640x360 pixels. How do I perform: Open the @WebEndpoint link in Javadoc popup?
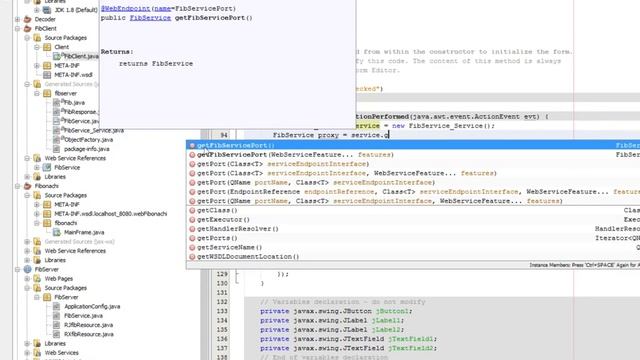pyautogui.click(x=125, y=8)
